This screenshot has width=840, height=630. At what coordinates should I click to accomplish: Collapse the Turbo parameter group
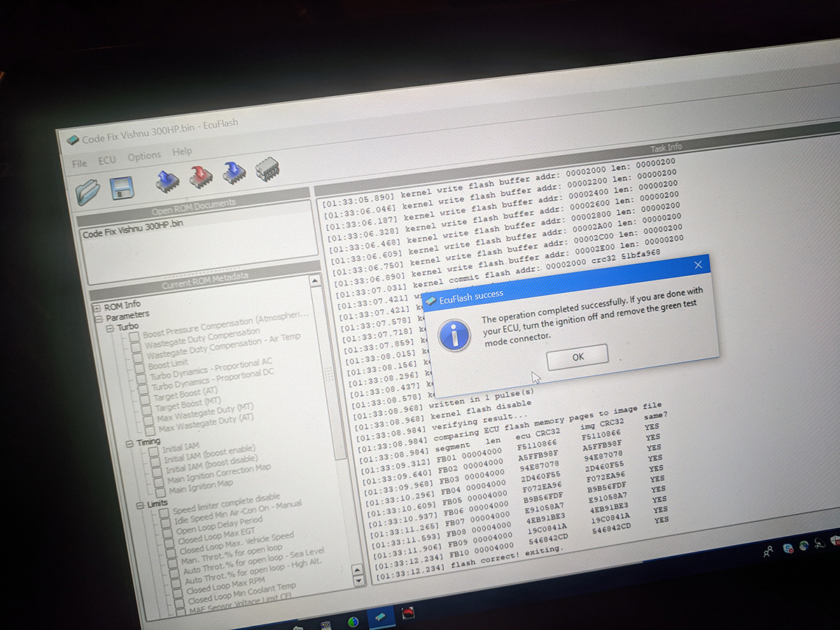coord(110,329)
